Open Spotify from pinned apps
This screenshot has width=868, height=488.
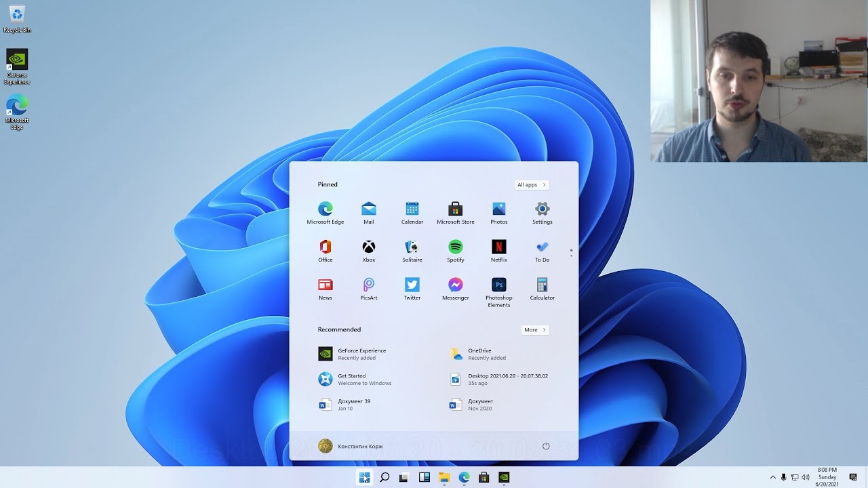click(x=456, y=250)
